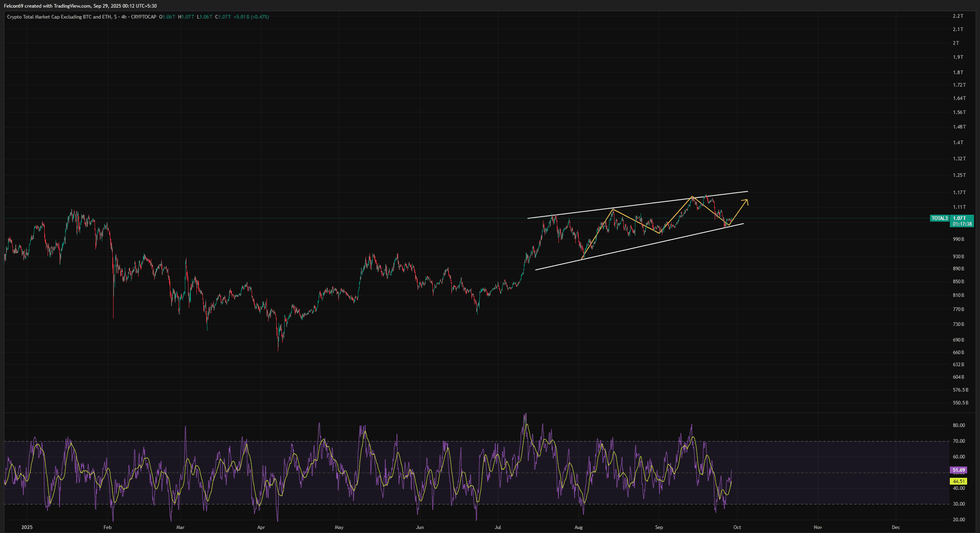Click the 2025 label on time axis
The image size is (980, 533).
(x=27, y=527)
